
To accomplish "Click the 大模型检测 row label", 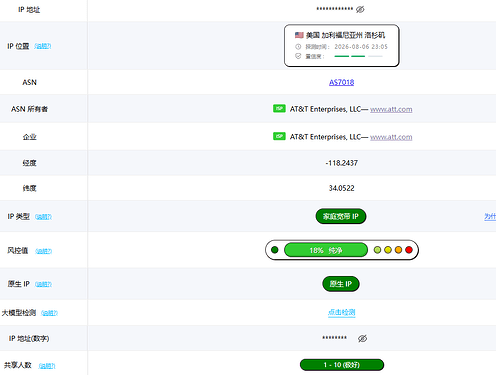I will point(19,313).
